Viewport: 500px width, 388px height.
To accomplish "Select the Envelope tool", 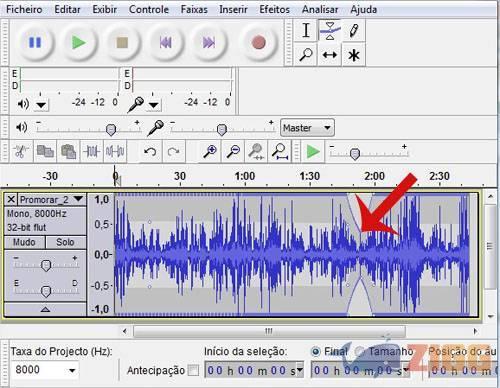I will coord(330,30).
